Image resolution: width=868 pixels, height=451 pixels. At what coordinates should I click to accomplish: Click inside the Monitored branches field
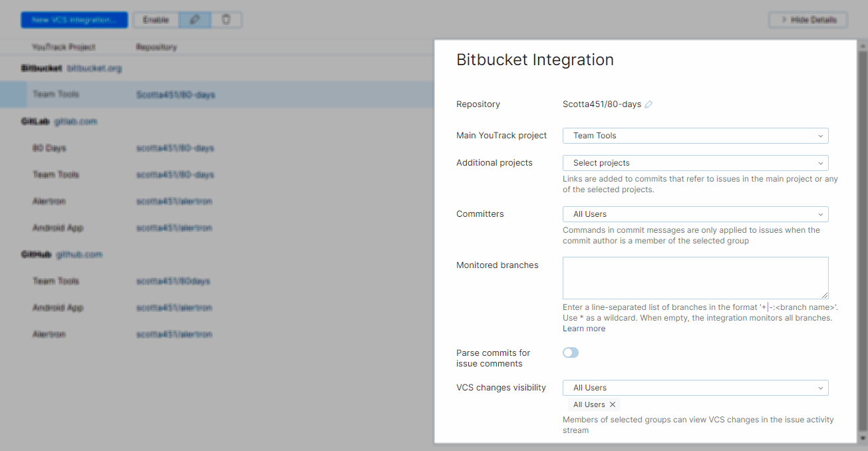[x=694, y=277]
